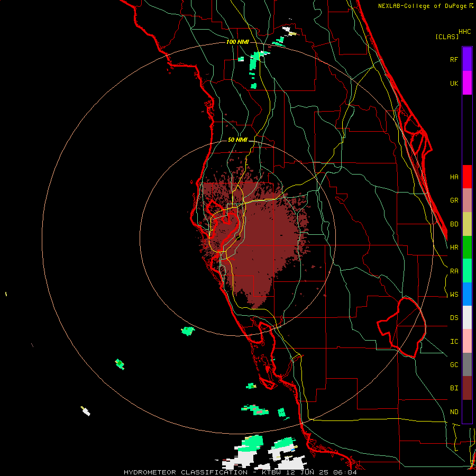Select the blue WS legend swatch

point(467,294)
